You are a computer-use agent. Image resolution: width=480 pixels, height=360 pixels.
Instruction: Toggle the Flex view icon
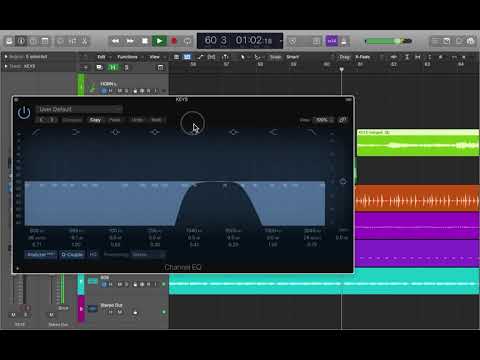pyautogui.click(x=211, y=57)
